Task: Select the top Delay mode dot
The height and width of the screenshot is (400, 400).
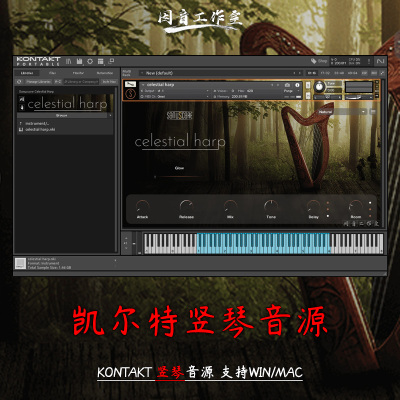Action: 328,203
